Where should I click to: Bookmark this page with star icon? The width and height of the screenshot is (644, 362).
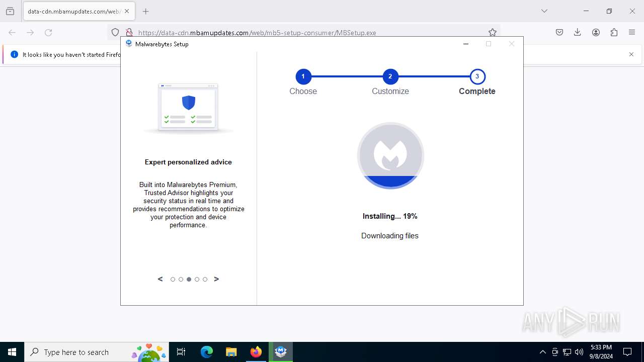click(493, 32)
